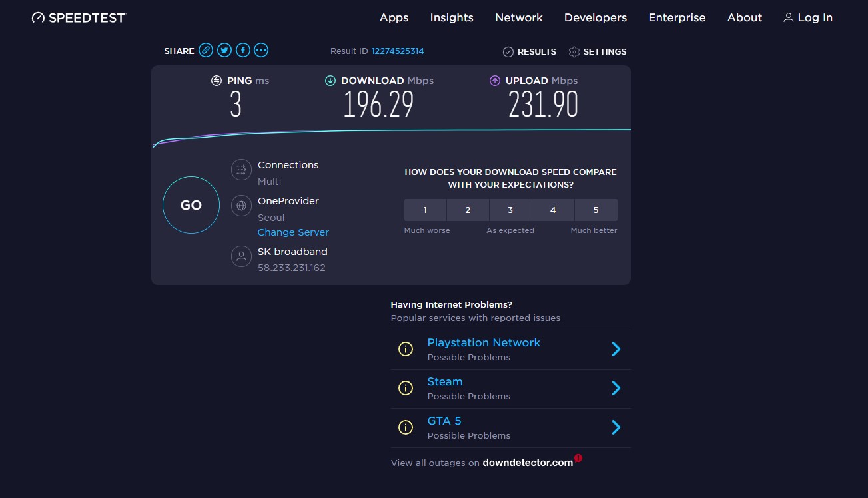Rate download speed as 5
The height and width of the screenshot is (498, 868).
coord(596,210)
